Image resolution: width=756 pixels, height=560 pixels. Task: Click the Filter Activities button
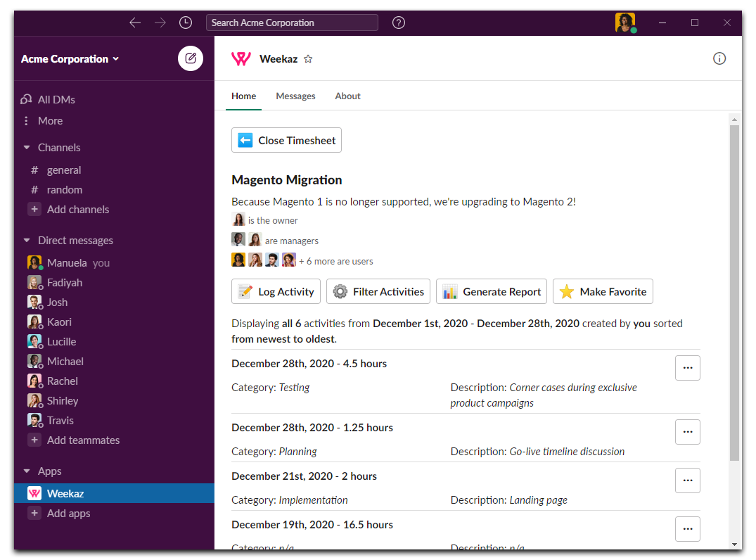coord(378,291)
